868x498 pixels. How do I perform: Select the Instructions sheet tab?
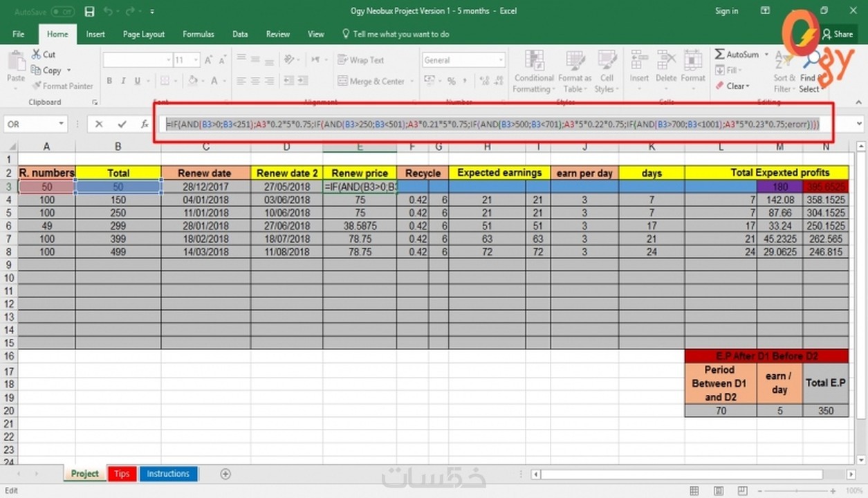168,474
